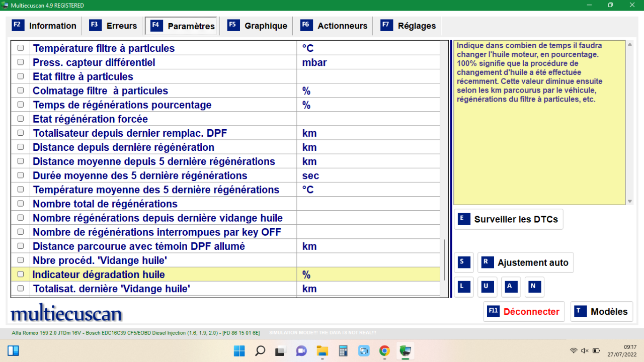This screenshot has height=362, width=644.
Task: Open Multiecuscan from the taskbar
Action: pyautogui.click(x=405, y=350)
